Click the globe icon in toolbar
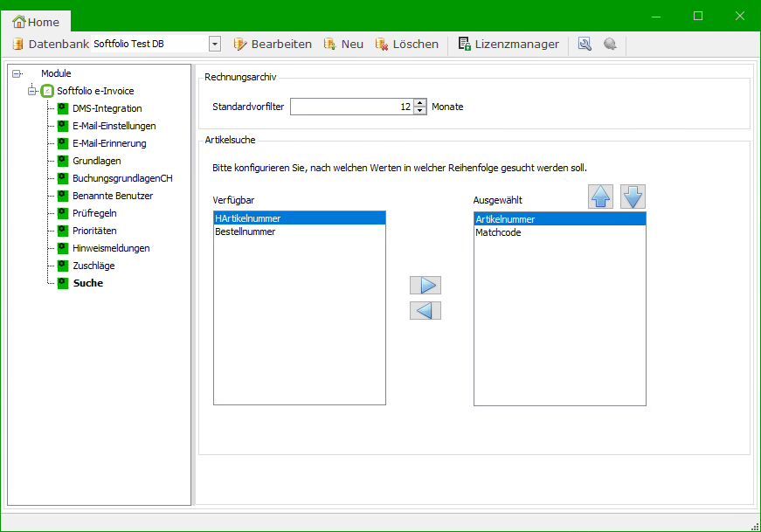 point(610,44)
